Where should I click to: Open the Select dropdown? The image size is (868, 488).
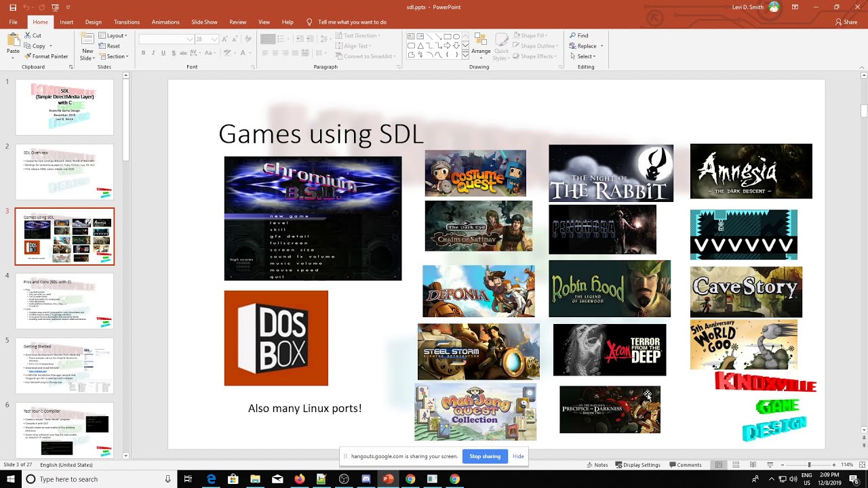pos(583,56)
